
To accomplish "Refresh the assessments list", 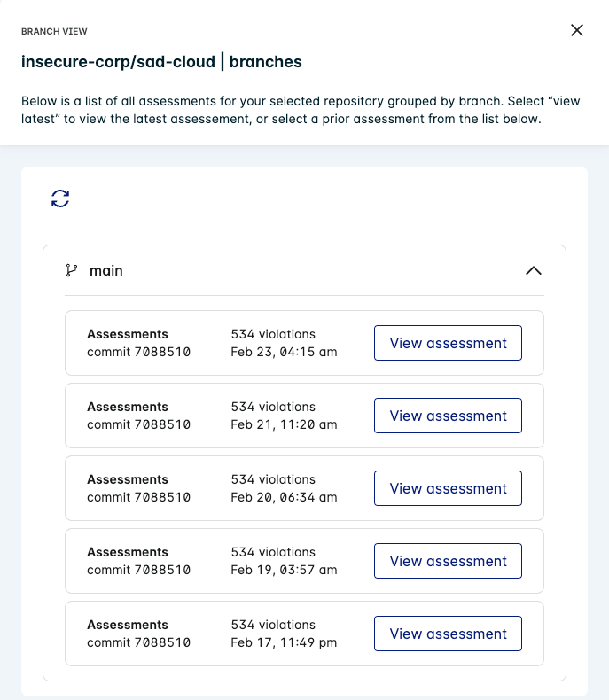I will coord(60,198).
